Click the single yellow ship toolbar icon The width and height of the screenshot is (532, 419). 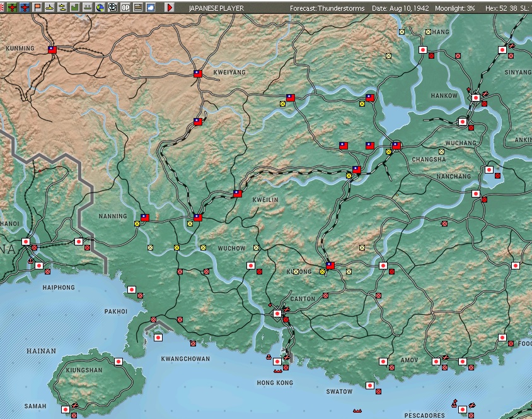(x=50, y=7)
